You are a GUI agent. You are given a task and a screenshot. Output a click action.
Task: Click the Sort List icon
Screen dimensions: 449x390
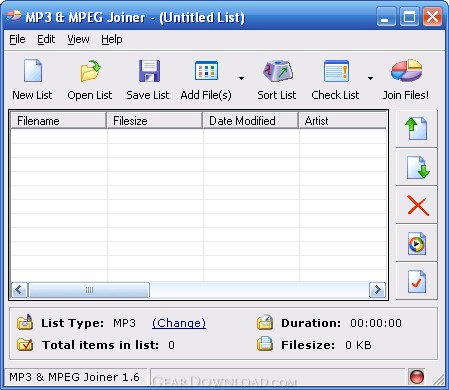click(x=278, y=71)
